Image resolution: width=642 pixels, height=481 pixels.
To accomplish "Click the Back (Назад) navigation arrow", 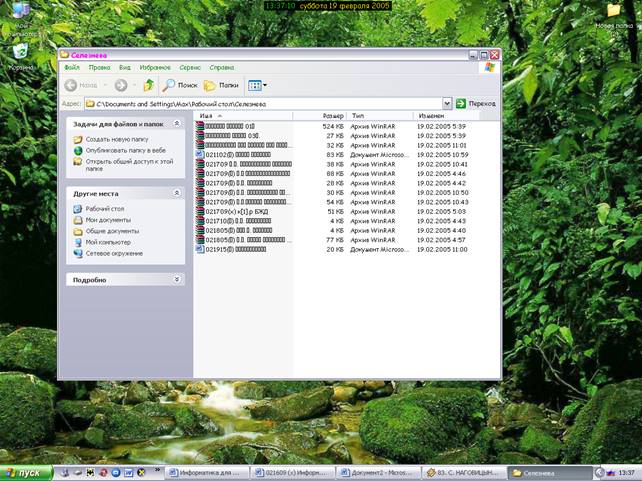I will 82,86.
